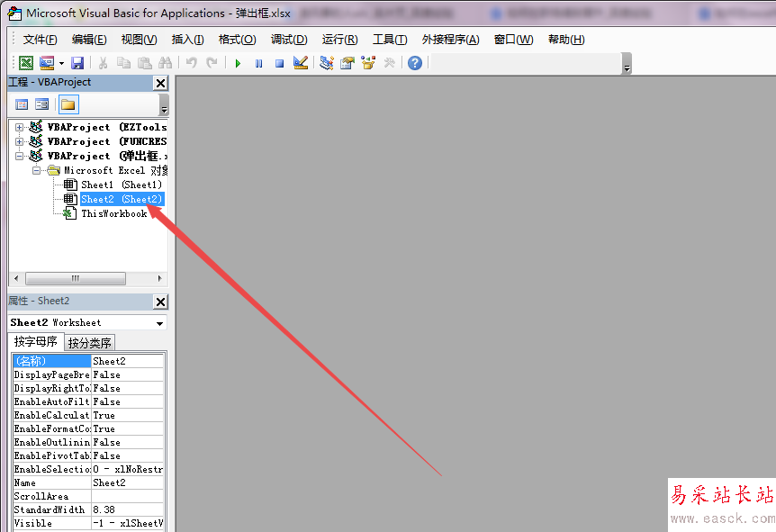Open the 视图(V) menu
Viewport: 776px width, 532px height.
tap(139, 40)
